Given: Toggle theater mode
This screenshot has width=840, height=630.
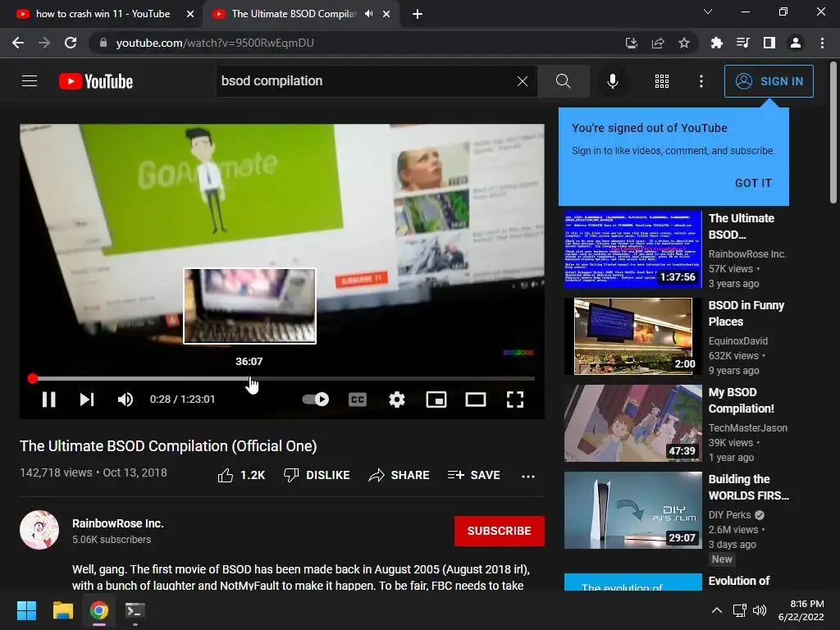Looking at the screenshot, I should pyautogui.click(x=476, y=399).
